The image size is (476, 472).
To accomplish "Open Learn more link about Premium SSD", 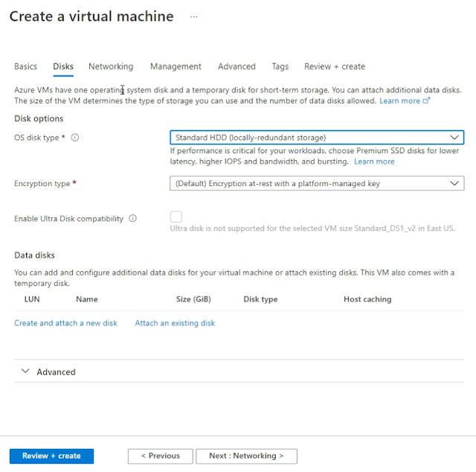I will pos(374,162).
